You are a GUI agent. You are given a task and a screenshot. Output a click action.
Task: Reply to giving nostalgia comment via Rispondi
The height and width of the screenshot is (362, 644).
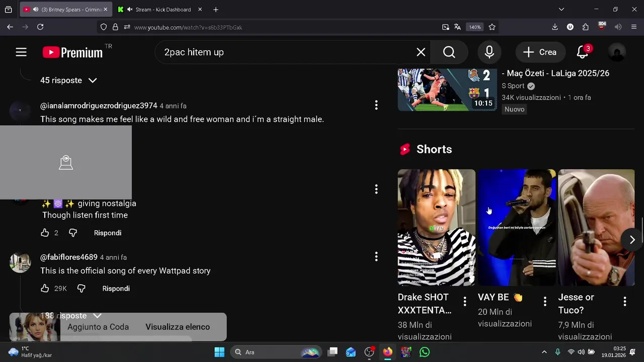click(x=108, y=233)
